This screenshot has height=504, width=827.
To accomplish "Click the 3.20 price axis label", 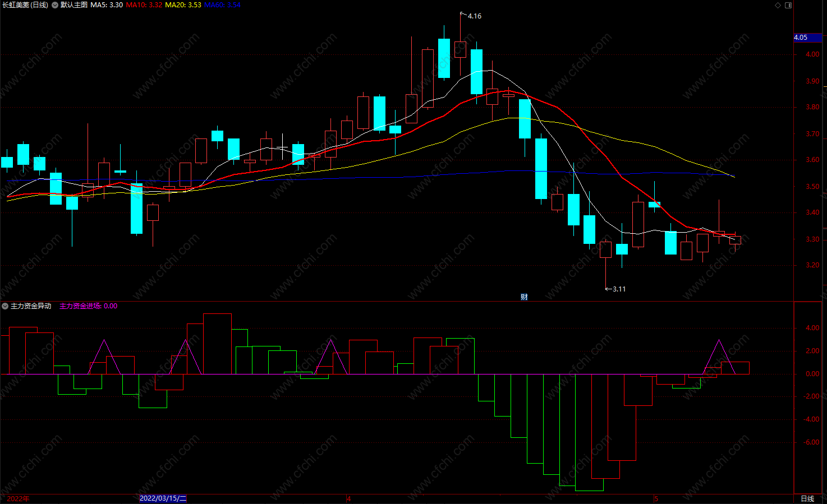I will coord(812,266).
